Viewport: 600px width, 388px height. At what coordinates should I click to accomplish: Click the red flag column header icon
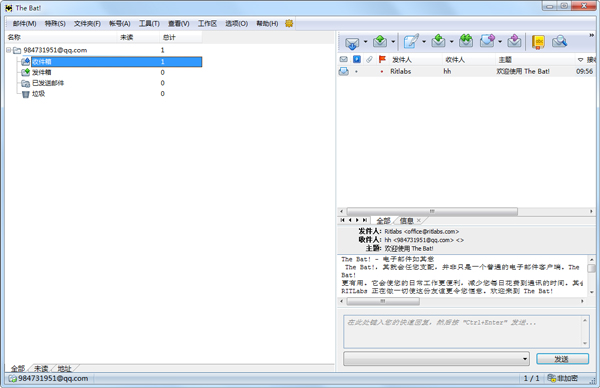click(382, 59)
